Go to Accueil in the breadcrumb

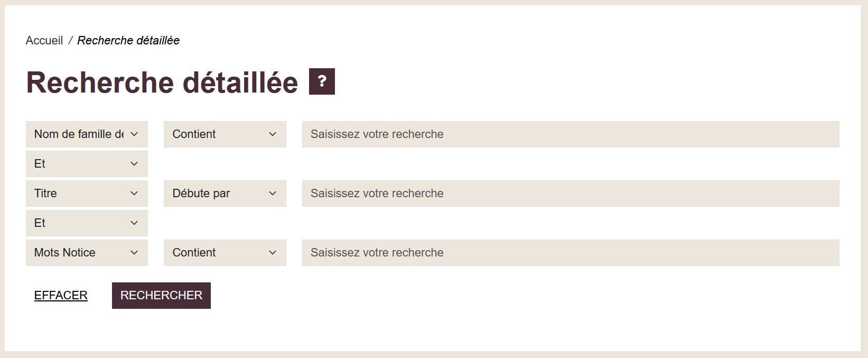click(44, 41)
